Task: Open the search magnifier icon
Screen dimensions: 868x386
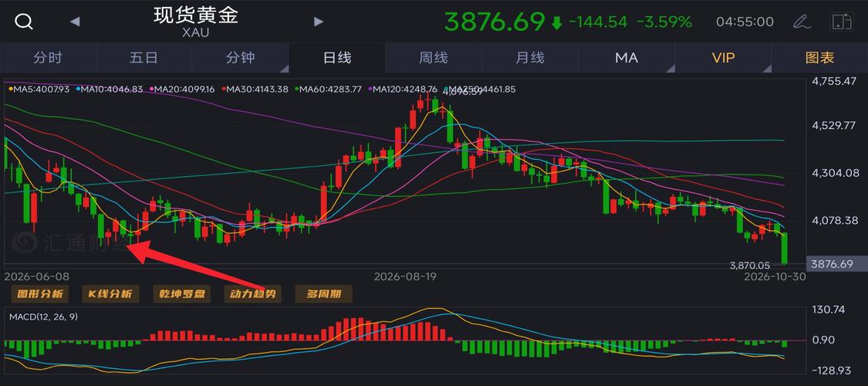Action: [x=24, y=22]
